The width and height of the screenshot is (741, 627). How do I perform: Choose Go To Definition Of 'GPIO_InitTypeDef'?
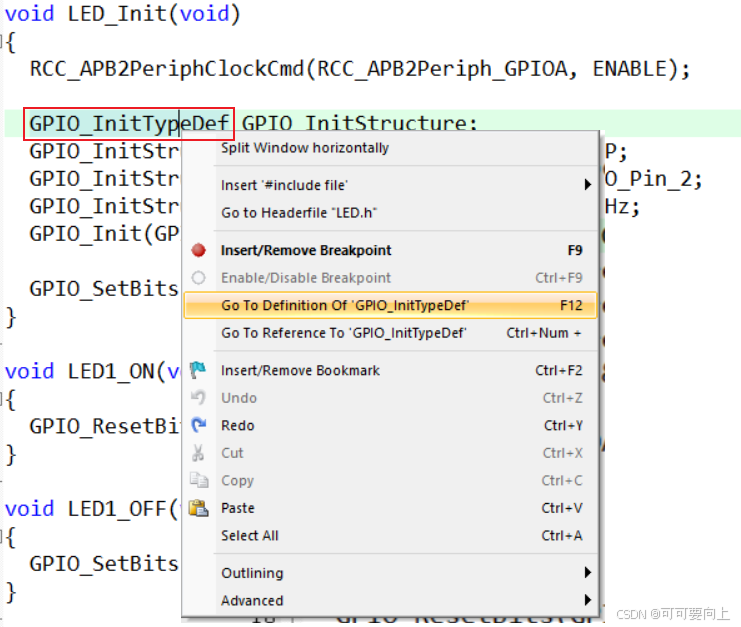coord(390,305)
